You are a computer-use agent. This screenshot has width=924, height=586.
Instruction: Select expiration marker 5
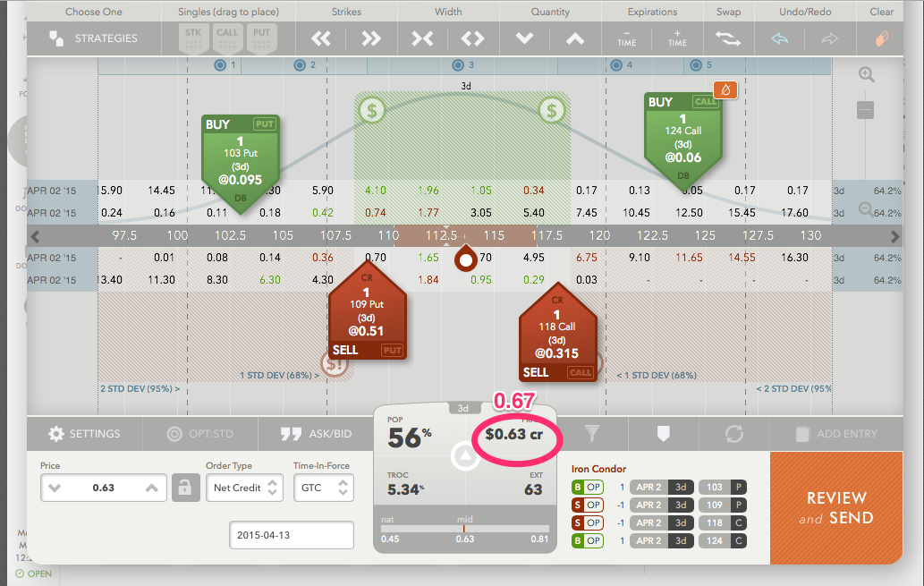point(696,64)
